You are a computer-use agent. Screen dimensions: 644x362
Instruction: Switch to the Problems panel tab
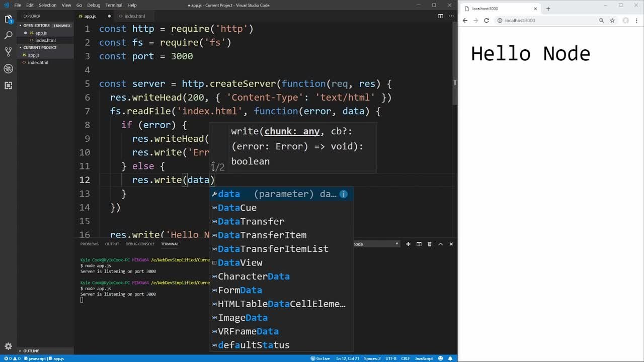point(90,244)
